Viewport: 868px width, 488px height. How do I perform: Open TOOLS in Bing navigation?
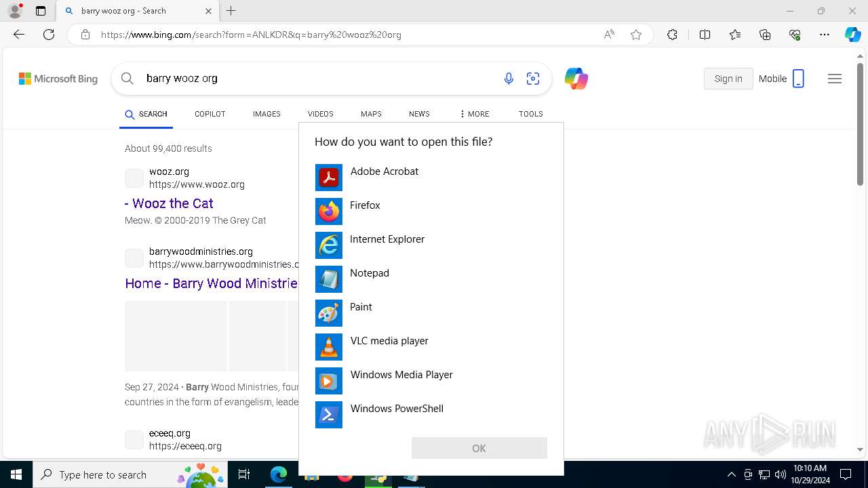coord(530,114)
